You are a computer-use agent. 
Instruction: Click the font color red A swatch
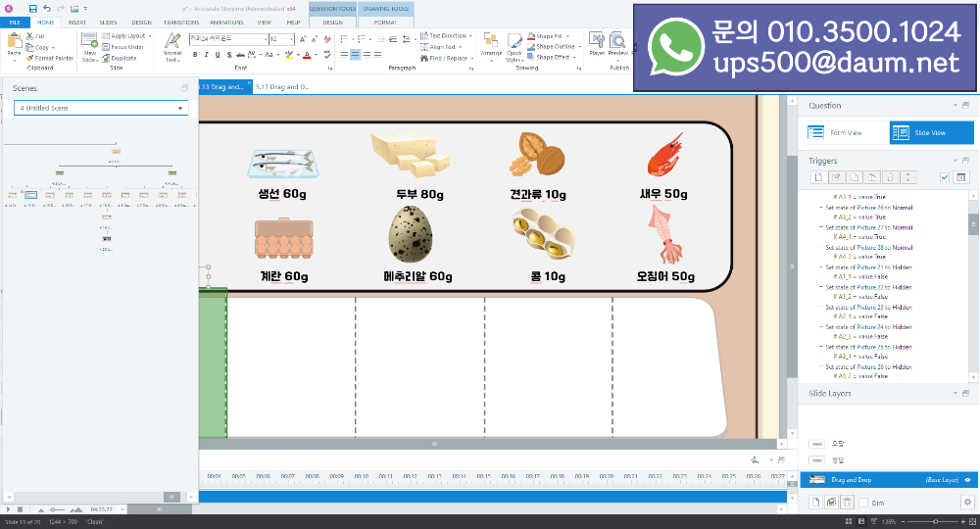[307, 55]
